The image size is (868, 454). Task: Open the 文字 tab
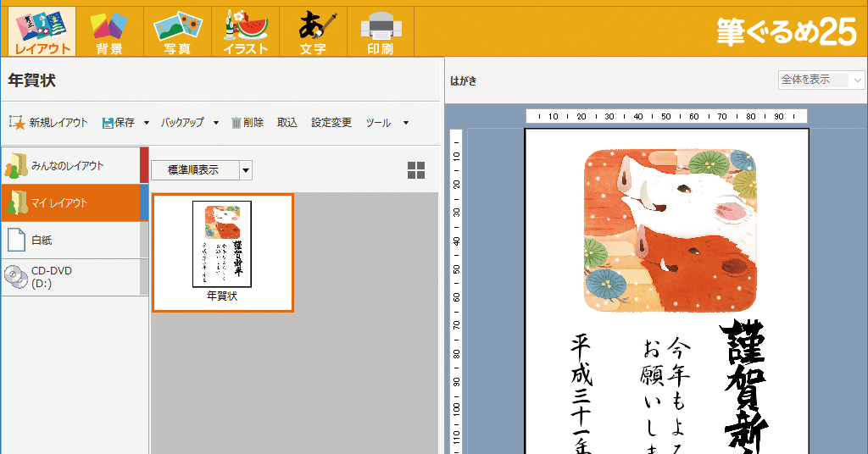[x=314, y=32]
